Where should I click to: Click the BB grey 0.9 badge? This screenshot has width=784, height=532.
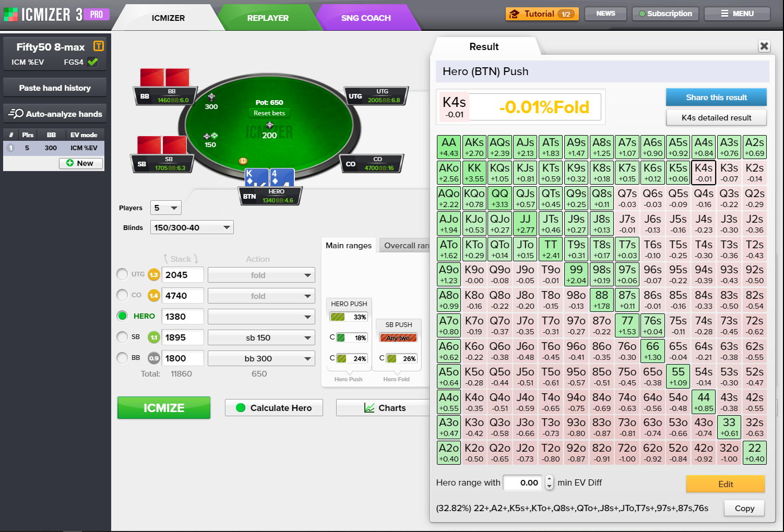pyautogui.click(x=153, y=358)
